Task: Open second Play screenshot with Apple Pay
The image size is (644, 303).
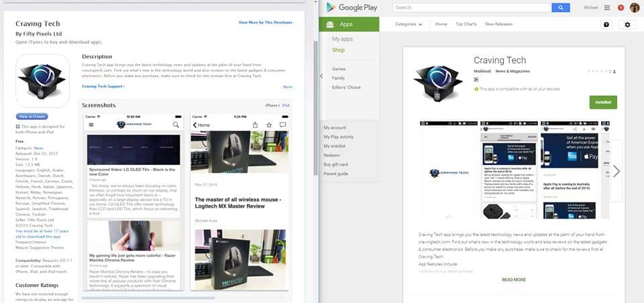Action: [x=509, y=170]
